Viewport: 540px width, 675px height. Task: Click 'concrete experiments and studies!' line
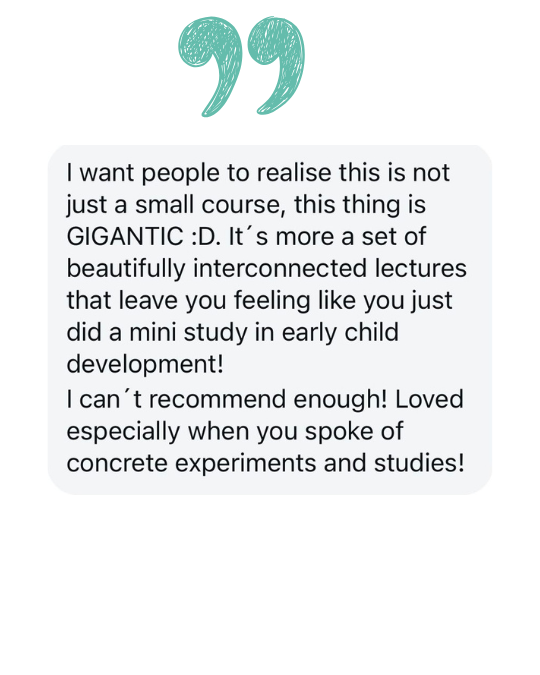(x=266, y=463)
